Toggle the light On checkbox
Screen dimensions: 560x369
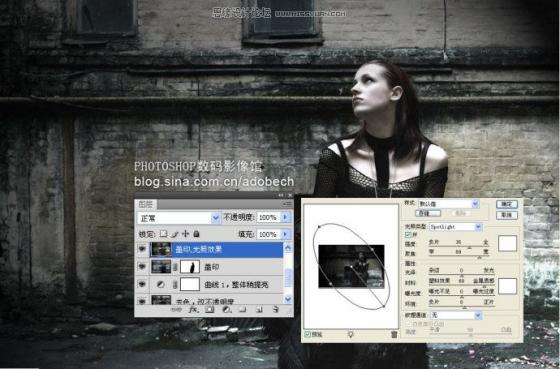coord(408,235)
